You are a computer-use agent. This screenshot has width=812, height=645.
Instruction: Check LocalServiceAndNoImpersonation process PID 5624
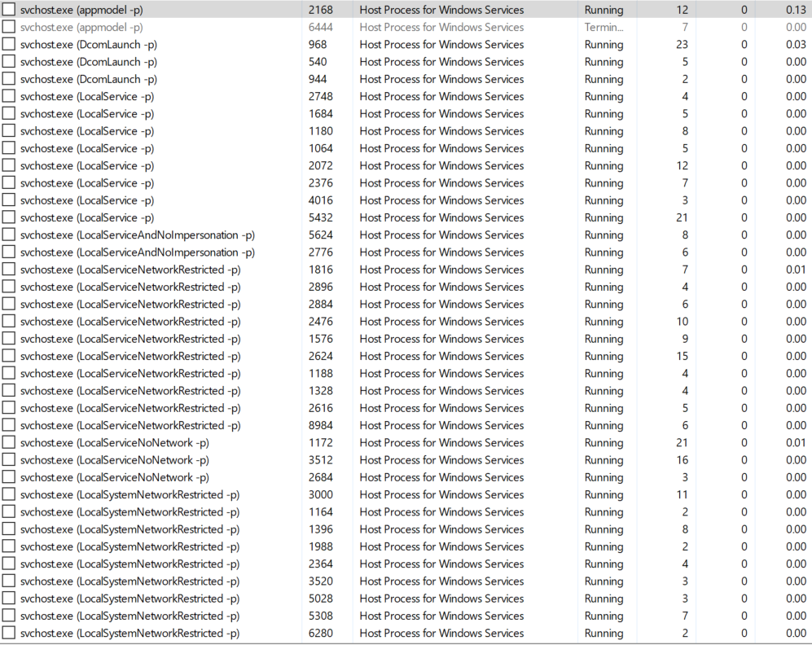tap(8, 235)
